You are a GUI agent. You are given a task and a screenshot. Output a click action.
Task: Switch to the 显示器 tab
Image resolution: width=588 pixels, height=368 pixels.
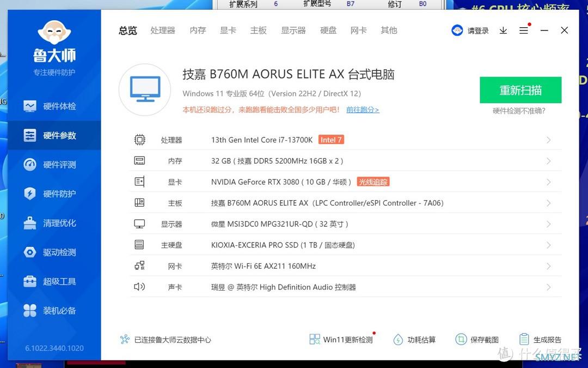coord(293,31)
